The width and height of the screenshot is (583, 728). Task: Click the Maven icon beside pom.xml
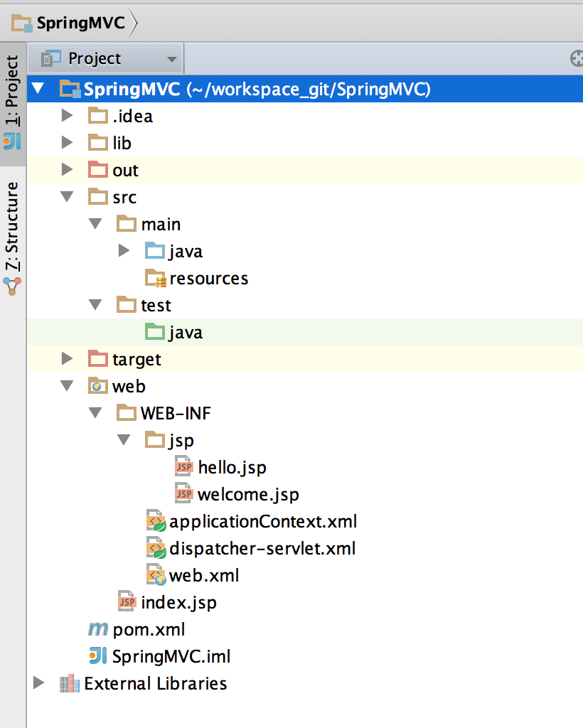97,629
